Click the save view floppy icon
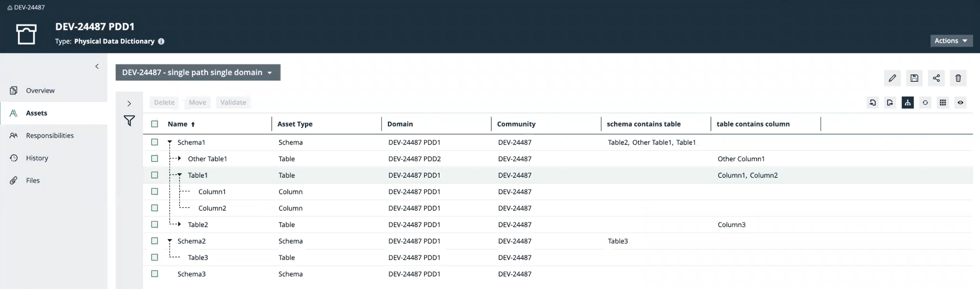Screen dimensions: 980x289 tap(914, 78)
